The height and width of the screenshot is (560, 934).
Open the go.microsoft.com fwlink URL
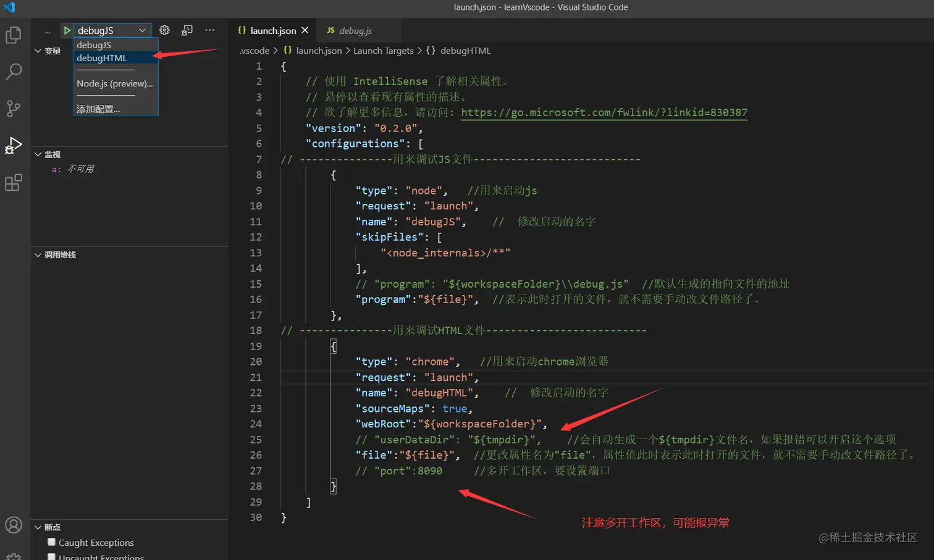pos(604,112)
